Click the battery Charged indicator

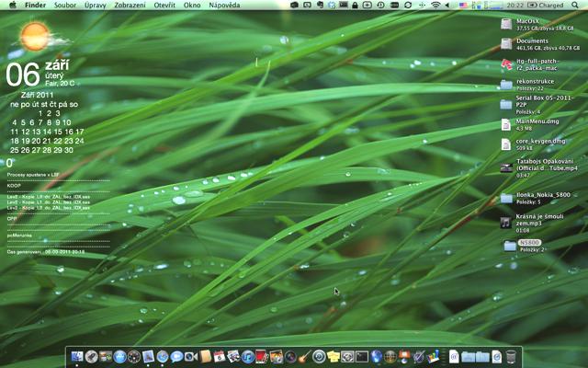pos(546,5)
